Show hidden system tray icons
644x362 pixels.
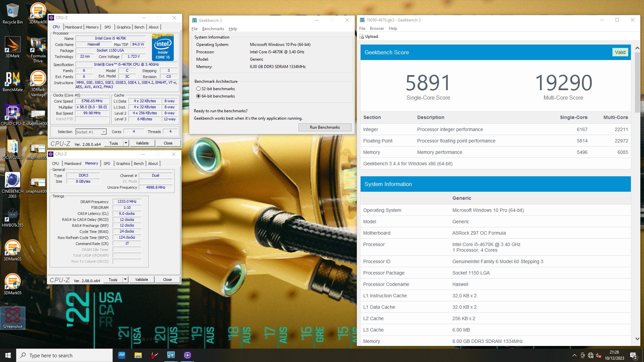(x=574, y=355)
